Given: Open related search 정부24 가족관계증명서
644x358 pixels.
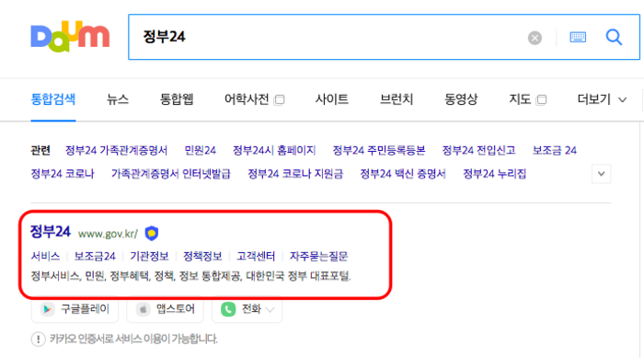Looking at the screenshot, I should 116,150.
